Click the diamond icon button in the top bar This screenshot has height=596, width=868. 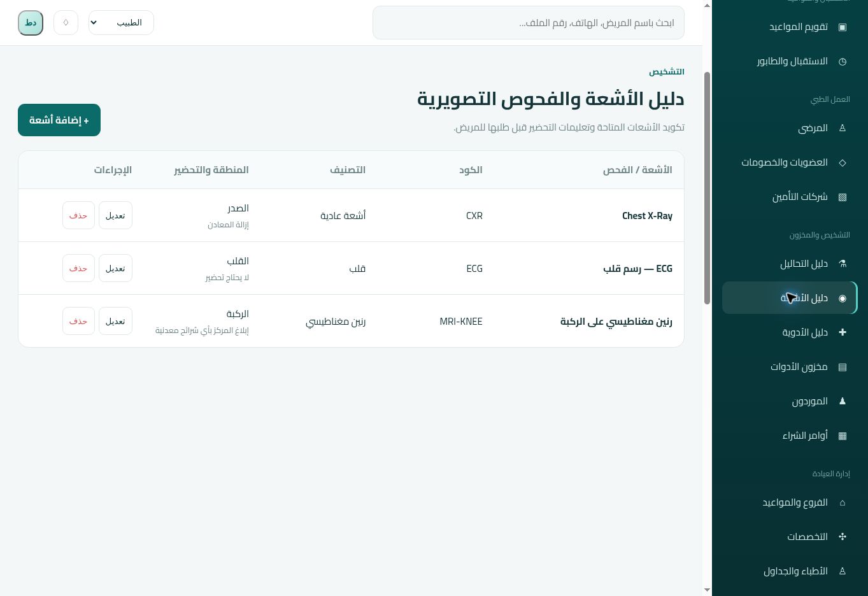pos(66,23)
